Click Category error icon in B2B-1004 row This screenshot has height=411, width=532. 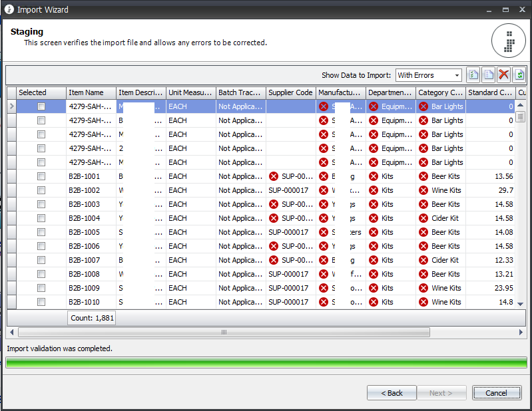coord(423,218)
